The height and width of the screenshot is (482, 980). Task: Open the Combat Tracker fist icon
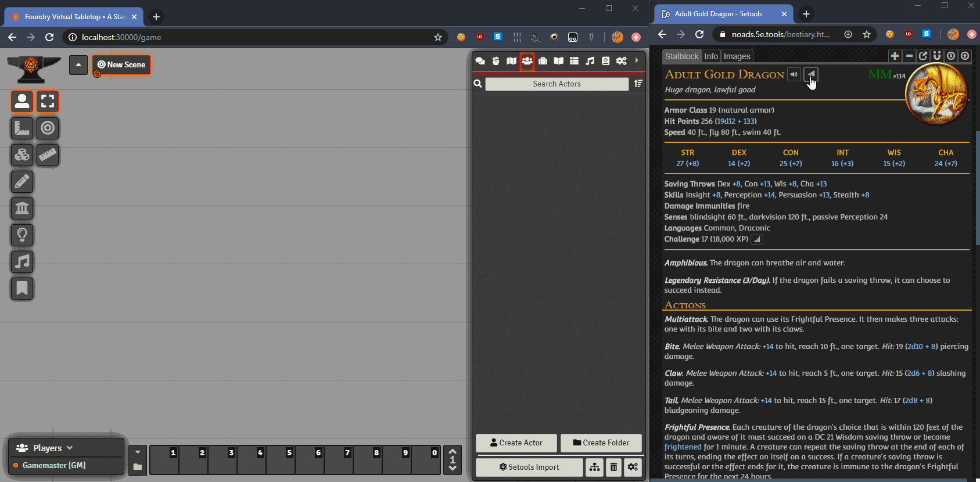pos(496,61)
